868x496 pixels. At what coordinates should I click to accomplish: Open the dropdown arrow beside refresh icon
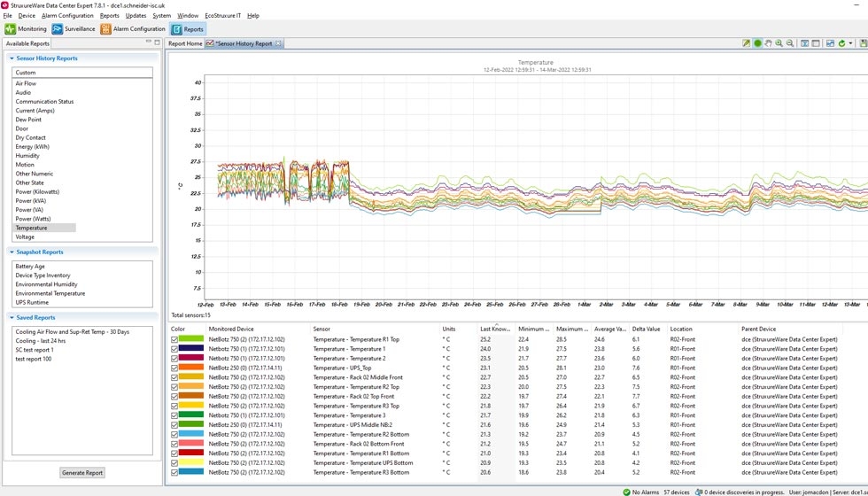tap(851, 43)
